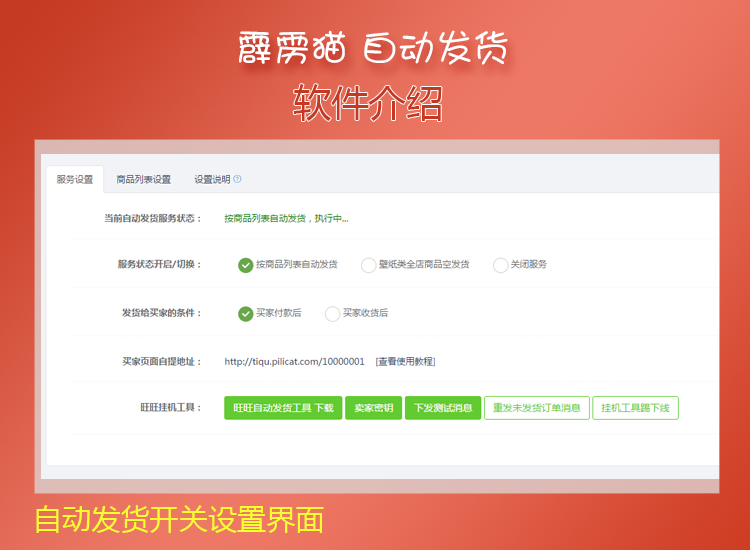Click the tiqu.pilicat.com/10000001 address
This screenshot has width=750, height=550.
pyautogui.click(x=294, y=362)
